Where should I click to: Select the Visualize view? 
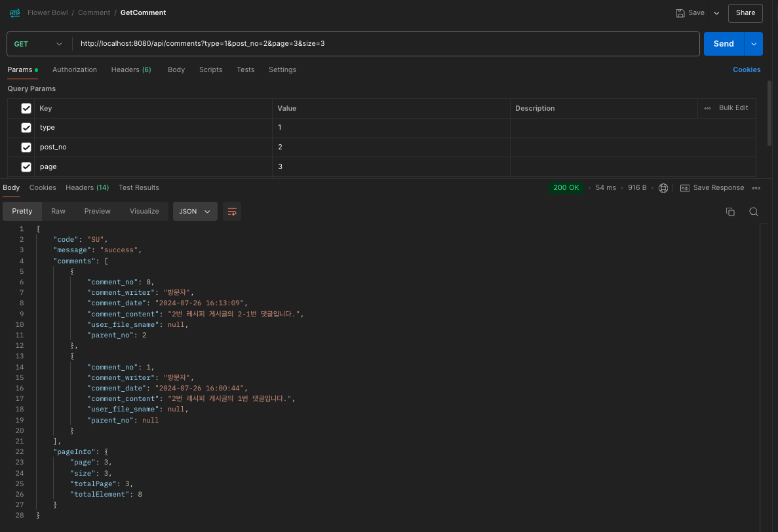pyautogui.click(x=144, y=211)
